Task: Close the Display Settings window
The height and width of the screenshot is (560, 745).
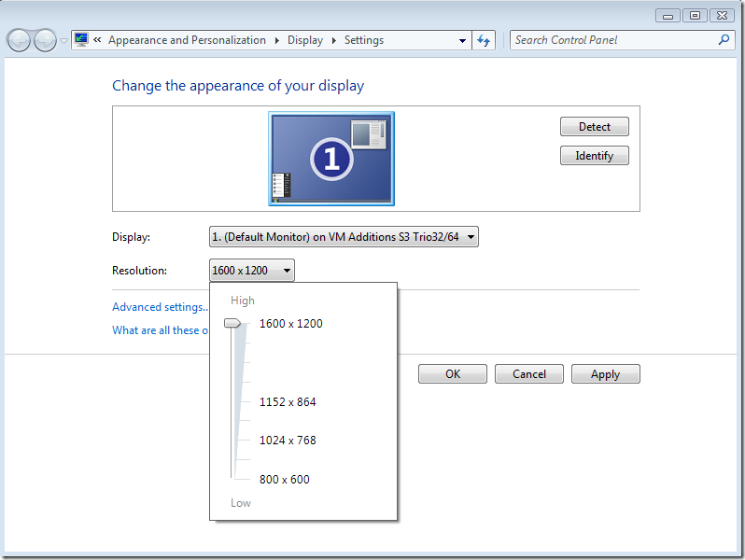Action: (x=723, y=16)
